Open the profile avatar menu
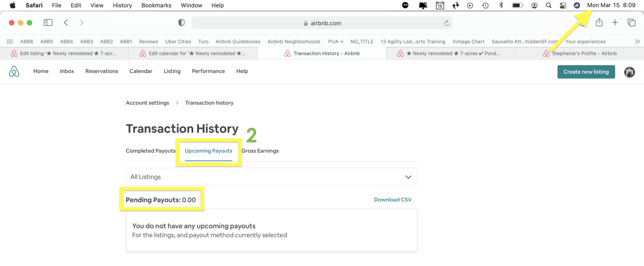Viewport: 644px width, 266px height. click(630, 72)
